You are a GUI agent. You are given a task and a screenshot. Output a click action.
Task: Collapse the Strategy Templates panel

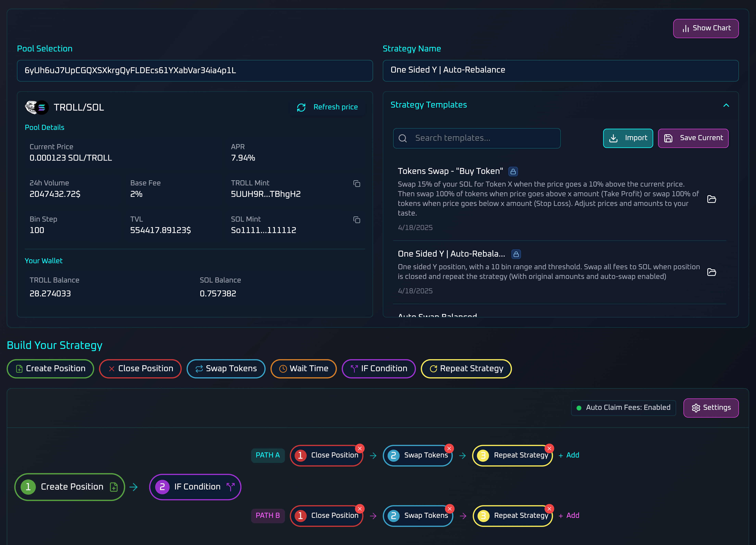coord(726,105)
